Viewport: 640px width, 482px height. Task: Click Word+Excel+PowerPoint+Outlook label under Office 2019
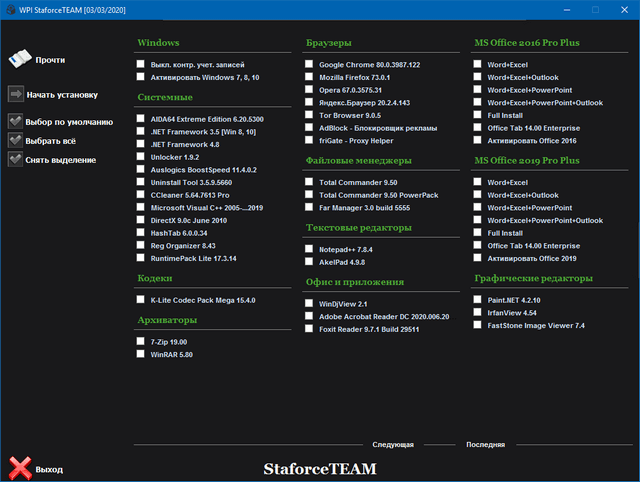(545, 220)
